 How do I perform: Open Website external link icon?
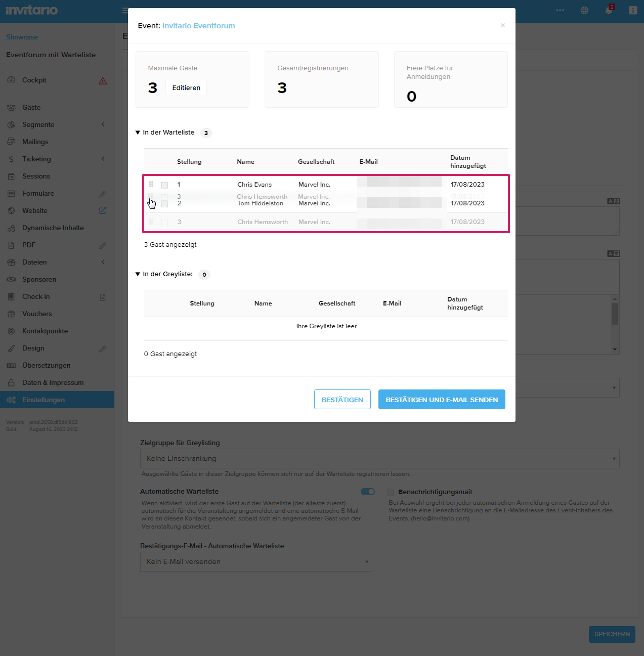pyautogui.click(x=103, y=210)
